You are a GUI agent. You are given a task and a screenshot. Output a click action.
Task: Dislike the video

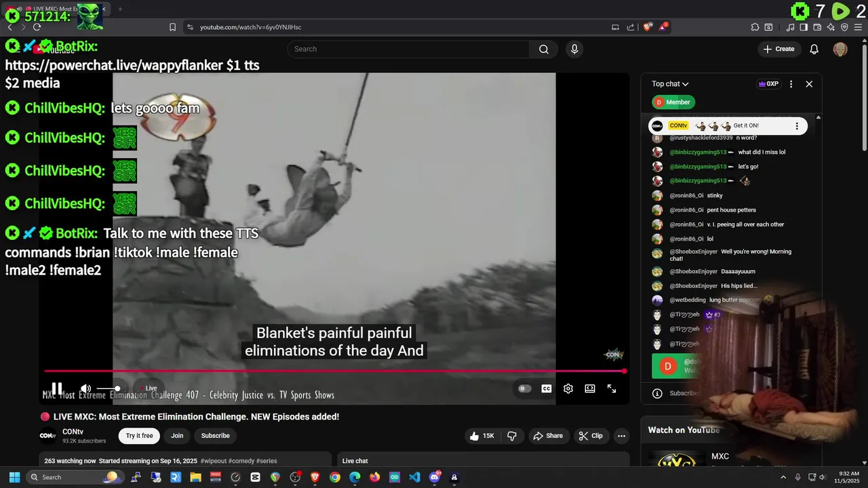(x=512, y=436)
